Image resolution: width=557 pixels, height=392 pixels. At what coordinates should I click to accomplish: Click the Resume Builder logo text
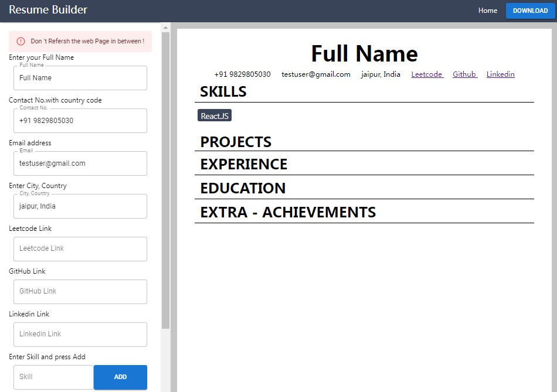(x=47, y=10)
